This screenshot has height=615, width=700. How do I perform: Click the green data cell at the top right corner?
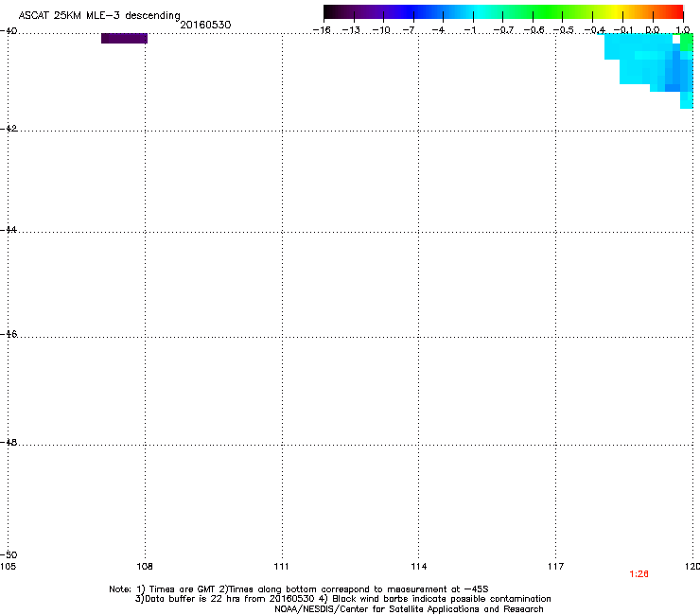(687, 43)
